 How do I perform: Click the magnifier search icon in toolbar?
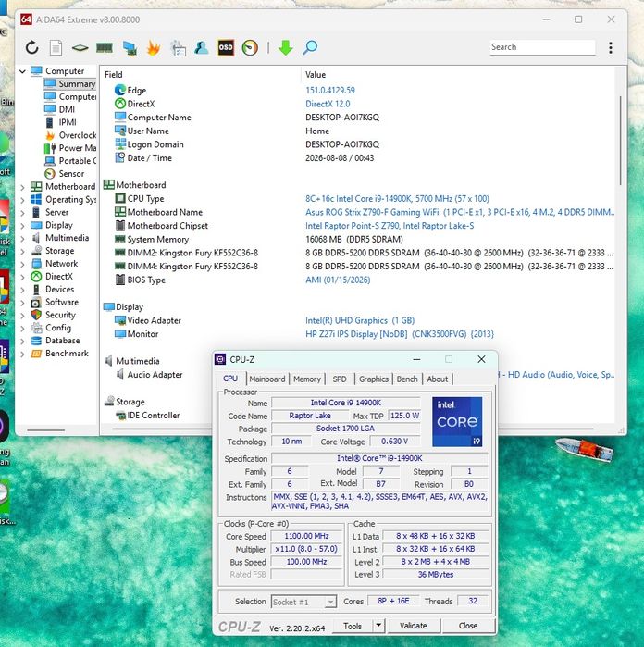[310, 47]
